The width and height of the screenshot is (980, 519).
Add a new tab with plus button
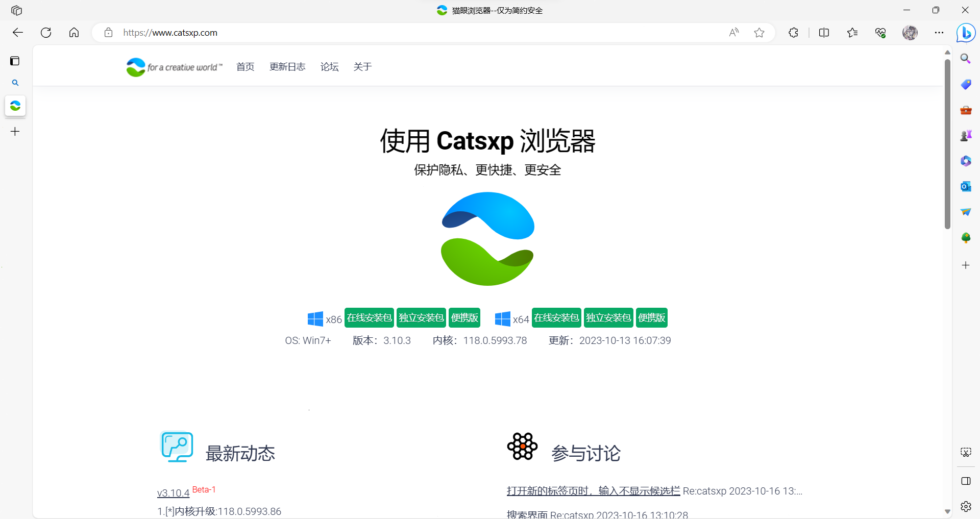[15, 132]
